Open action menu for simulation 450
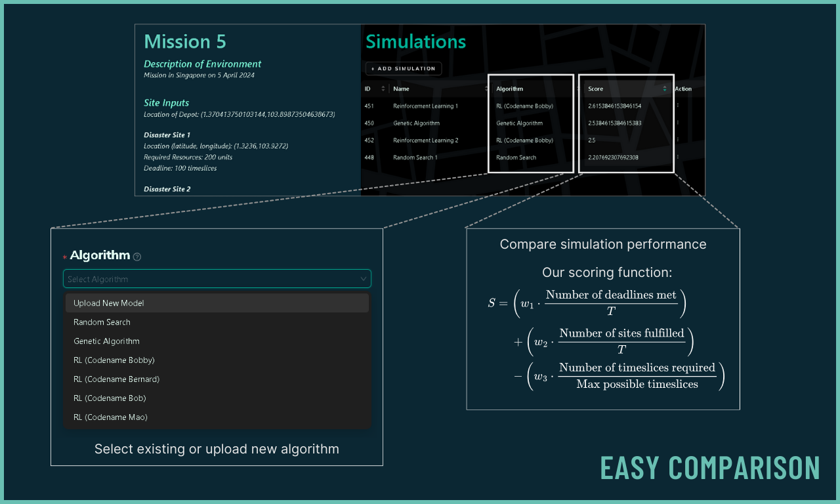The image size is (840, 504). (x=678, y=123)
